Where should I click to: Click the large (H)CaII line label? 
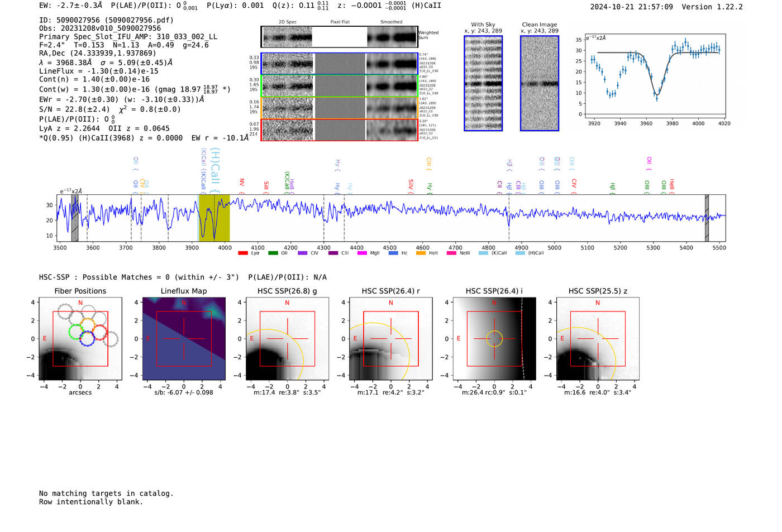point(215,171)
